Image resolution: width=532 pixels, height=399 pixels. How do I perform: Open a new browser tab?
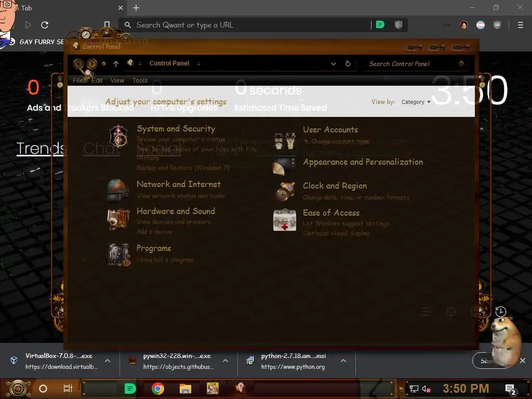click(136, 8)
